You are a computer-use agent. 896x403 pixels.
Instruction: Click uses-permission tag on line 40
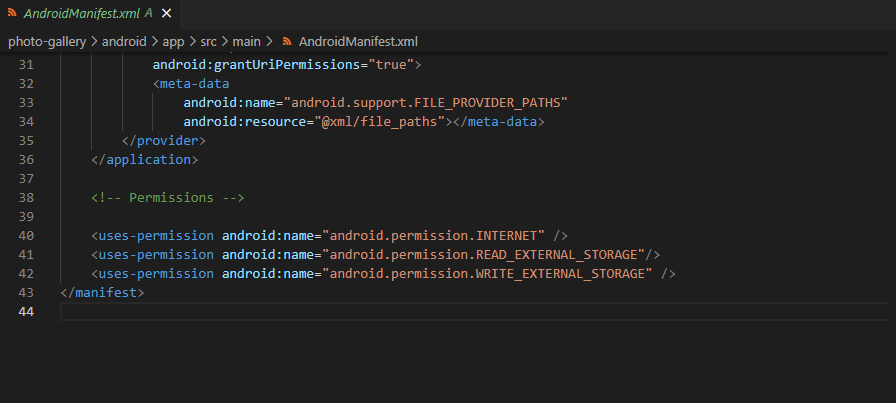pos(153,236)
